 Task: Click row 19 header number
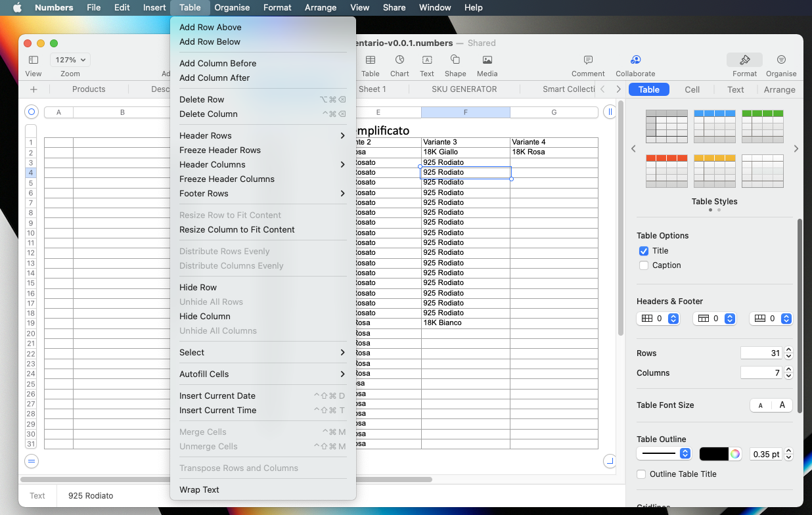pyautogui.click(x=31, y=323)
